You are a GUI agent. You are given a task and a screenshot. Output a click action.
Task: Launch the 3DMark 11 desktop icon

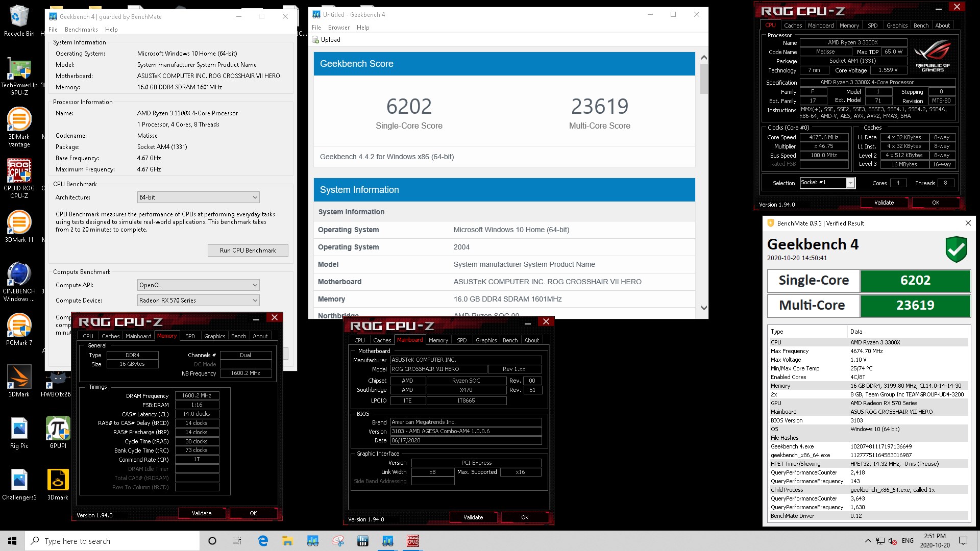(x=19, y=227)
